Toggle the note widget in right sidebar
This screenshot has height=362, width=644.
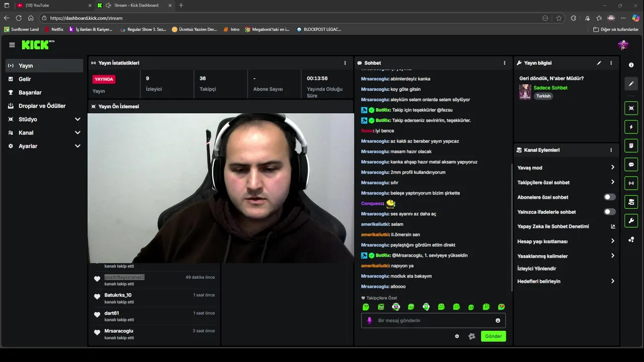tap(631, 145)
